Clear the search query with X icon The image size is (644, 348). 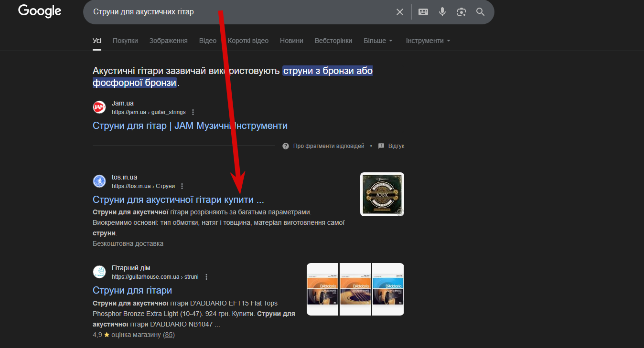pos(400,12)
